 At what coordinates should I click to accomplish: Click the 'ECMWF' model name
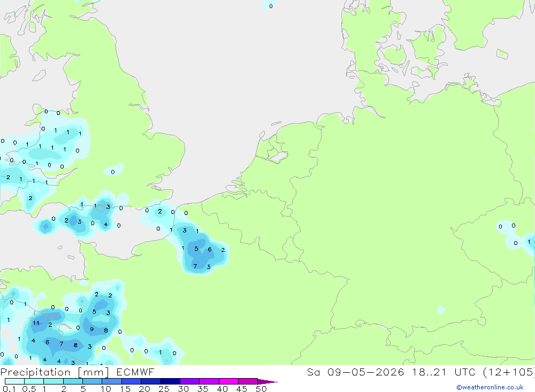pos(135,372)
